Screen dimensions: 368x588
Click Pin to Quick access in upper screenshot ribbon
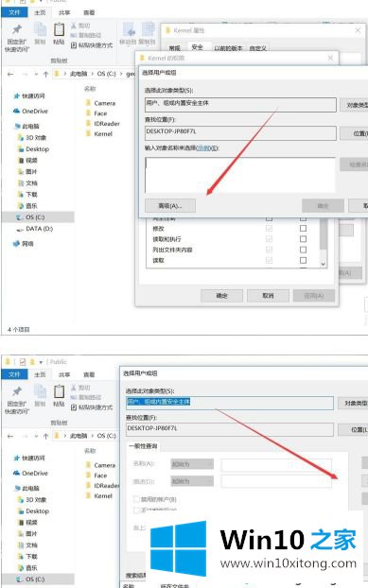click(x=17, y=38)
